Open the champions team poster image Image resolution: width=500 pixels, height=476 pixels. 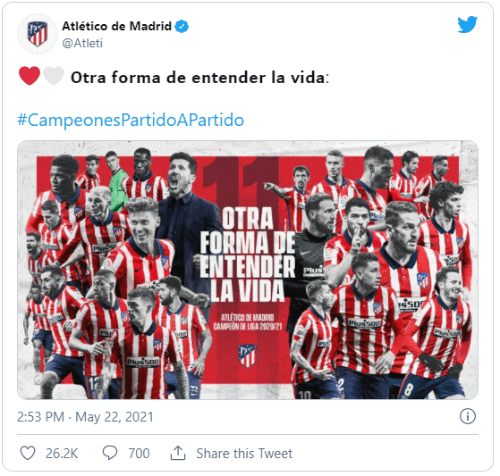248,270
